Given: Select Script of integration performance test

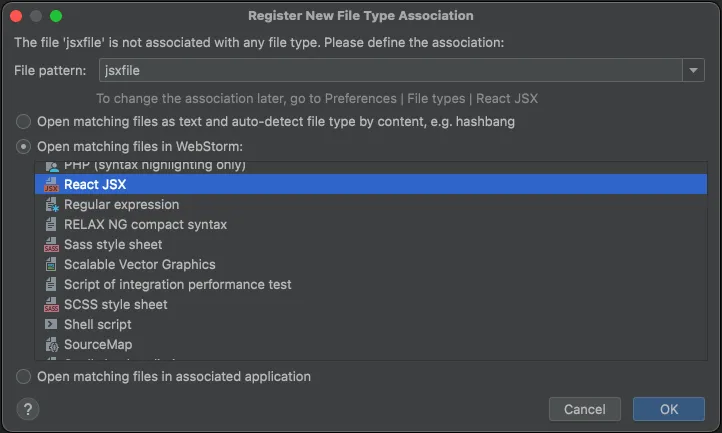Looking at the screenshot, I should pyautogui.click(x=177, y=285).
